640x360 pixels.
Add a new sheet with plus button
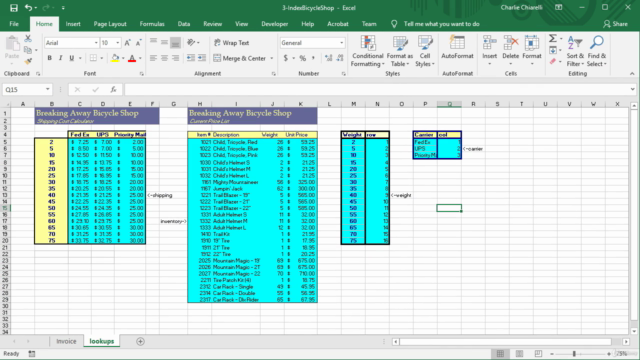click(x=140, y=341)
